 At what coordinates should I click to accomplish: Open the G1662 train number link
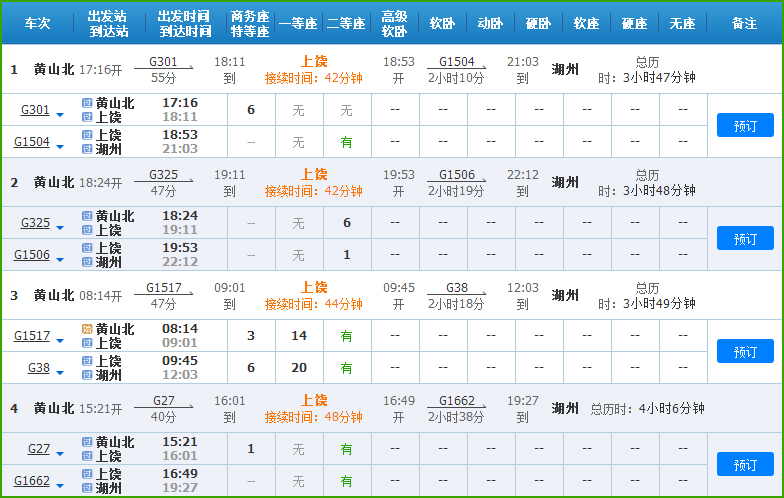31,481
